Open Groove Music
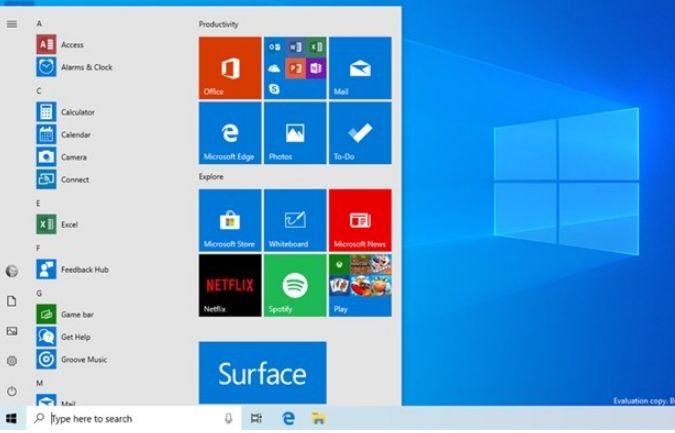Image resolution: width=675 pixels, height=433 pixels. 72,359
